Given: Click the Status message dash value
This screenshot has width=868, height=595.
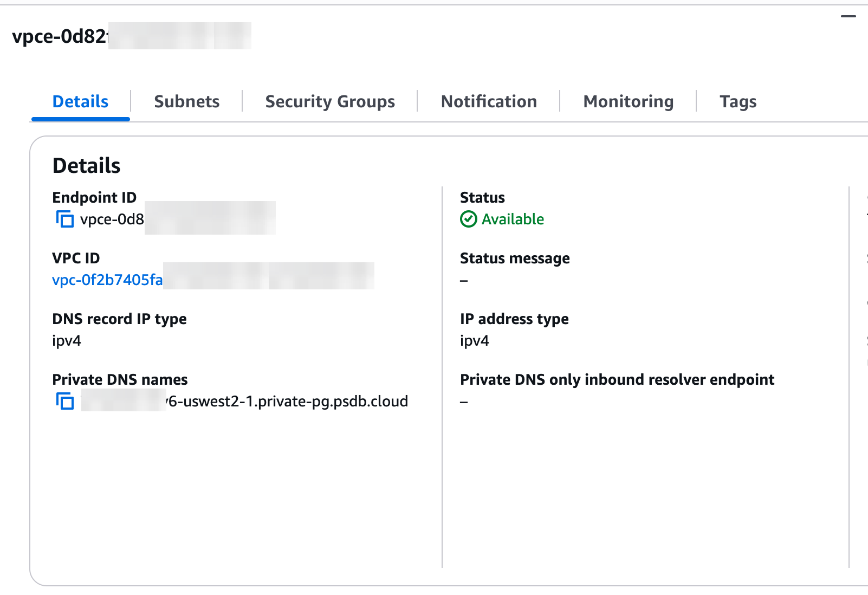Looking at the screenshot, I should (x=463, y=280).
